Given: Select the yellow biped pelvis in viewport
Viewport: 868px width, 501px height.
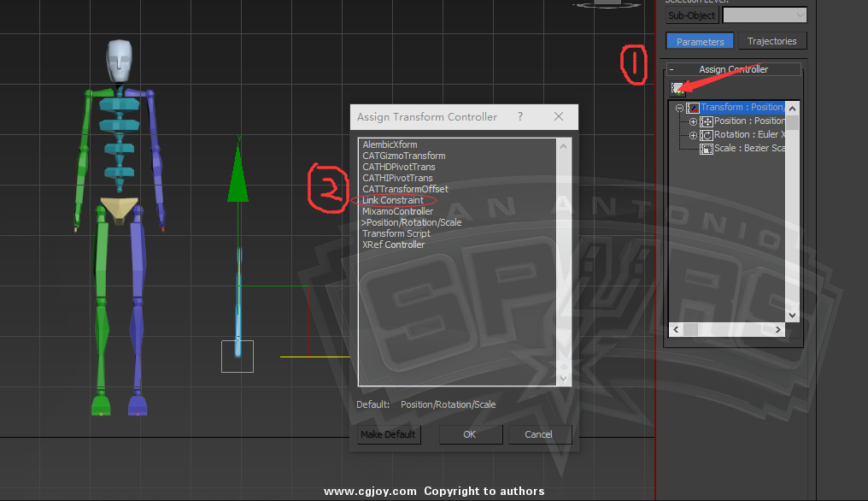Looking at the screenshot, I should (x=119, y=209).
